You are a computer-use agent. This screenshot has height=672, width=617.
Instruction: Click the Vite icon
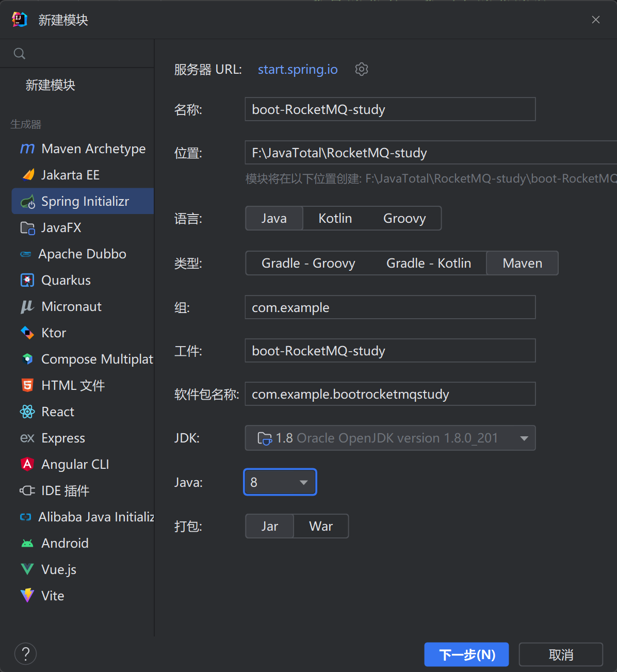click(27, 596)
